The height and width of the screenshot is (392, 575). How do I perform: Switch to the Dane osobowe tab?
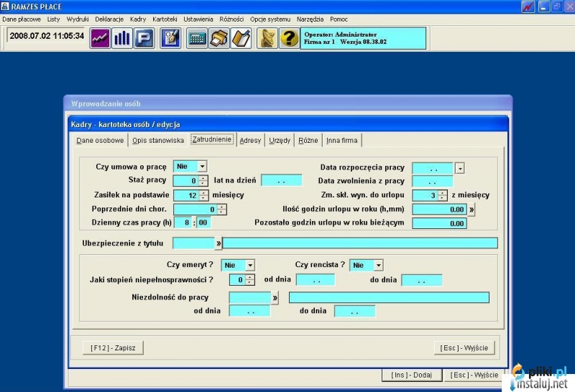(x=100, y=140)
